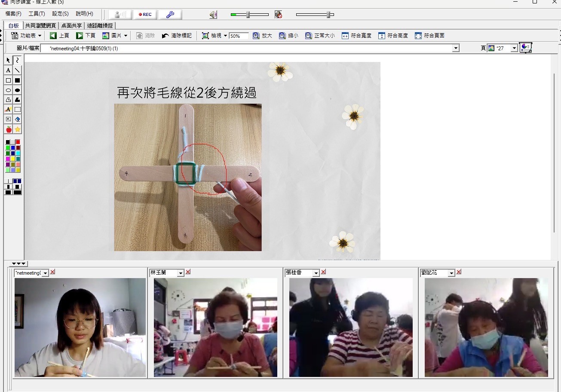Viewport: 561px width, 392px height.
Task: Pick the red color swatch
Action: (x=18, y=142)
